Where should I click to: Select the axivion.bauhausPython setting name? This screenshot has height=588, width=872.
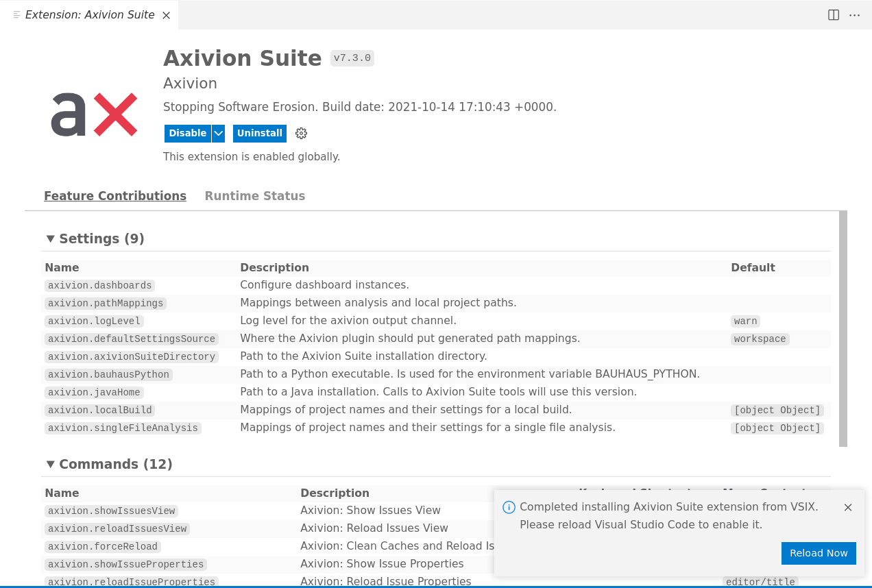(108, 374)
